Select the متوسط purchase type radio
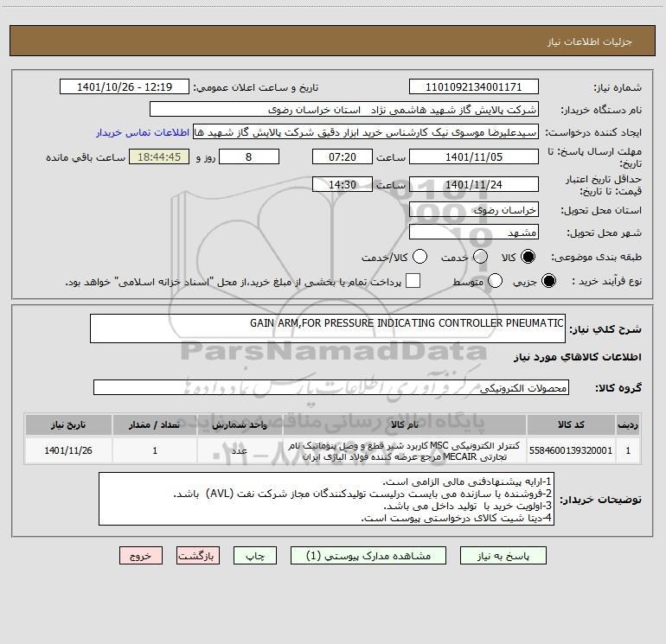The width and height of the screenshot is (666, 644). click(x=495, y=281)
